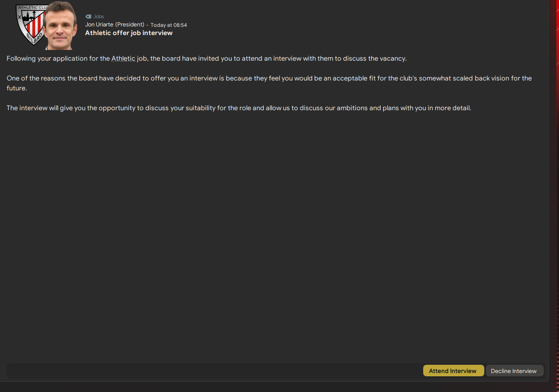This screenshot has height=392, width=559.
Task: Select the Jobs category label
Action: [x=99, y=17]
